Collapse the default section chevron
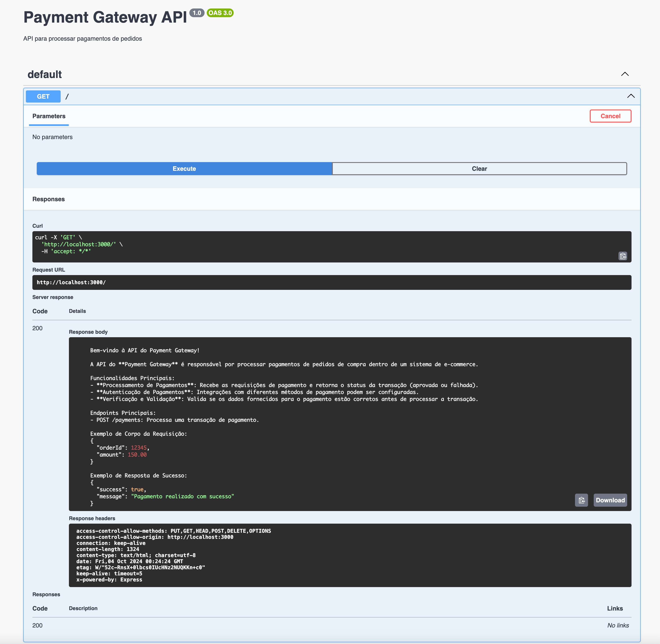Viewport: 660px width, 644px height. point(625,74)
